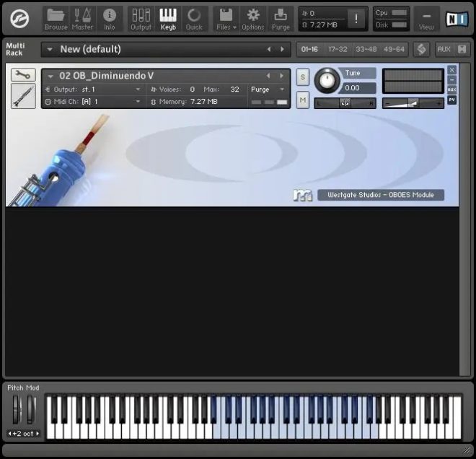Toggle the Quick-load browser
This screenshot has width=476, height=459.
(x=194, y=19)
